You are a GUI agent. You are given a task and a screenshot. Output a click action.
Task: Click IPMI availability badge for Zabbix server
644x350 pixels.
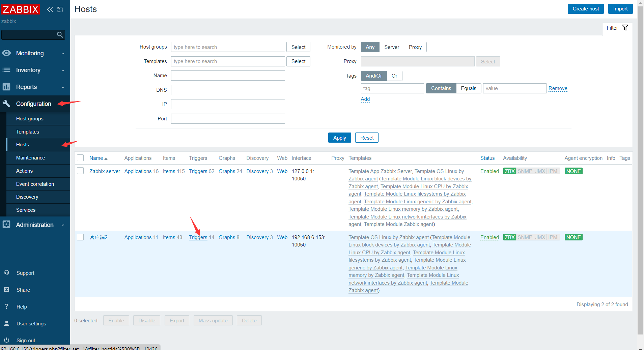click(553, 171)
